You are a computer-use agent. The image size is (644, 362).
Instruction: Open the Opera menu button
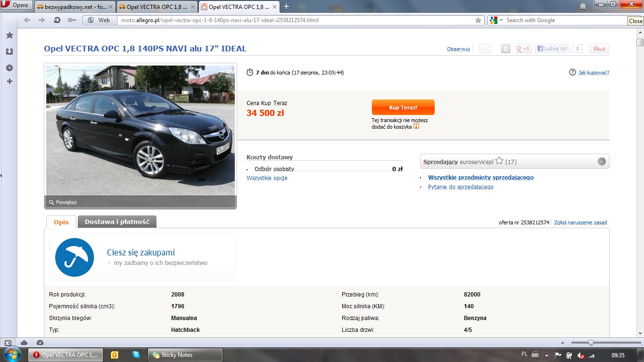point(16,5)
